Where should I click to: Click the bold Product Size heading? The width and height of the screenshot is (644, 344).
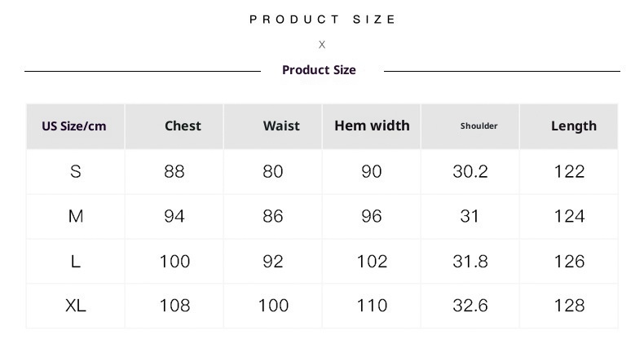(319, 70)
